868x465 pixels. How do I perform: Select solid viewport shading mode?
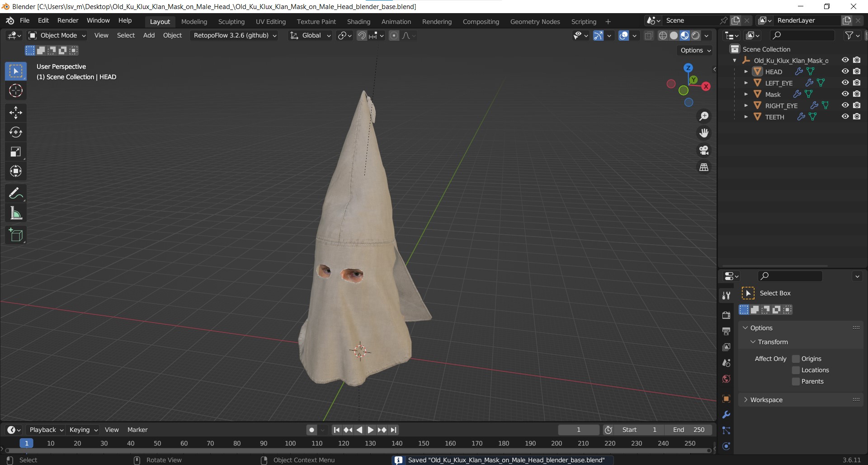point(674,36)
